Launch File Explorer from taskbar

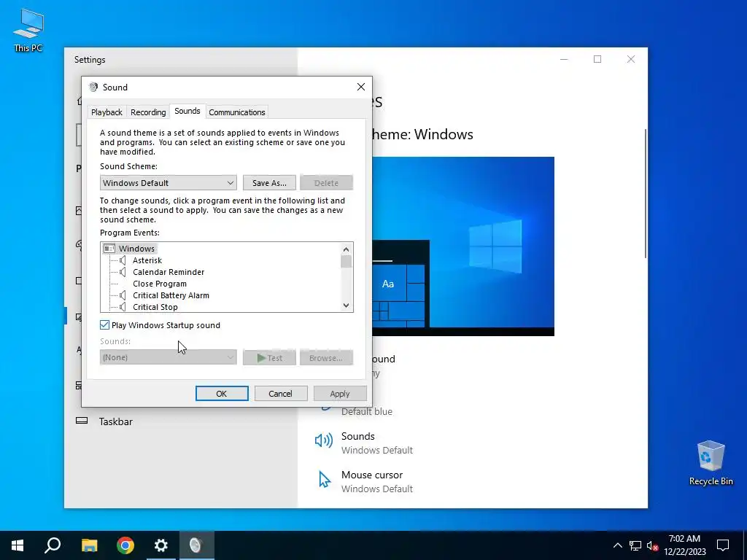[x=89, y=545]
